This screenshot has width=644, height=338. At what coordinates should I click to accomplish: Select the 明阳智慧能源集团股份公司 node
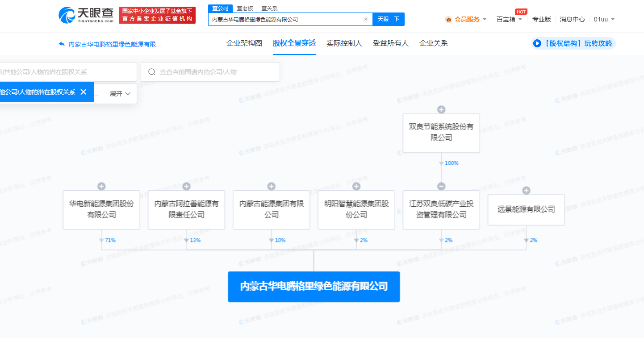pyautogui.click(x=356, y=210)
